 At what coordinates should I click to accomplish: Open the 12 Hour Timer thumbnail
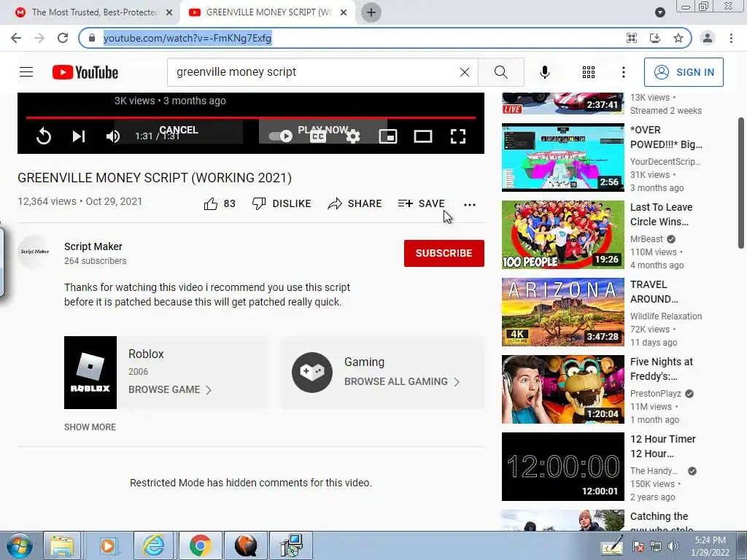(x=562, y=467)
